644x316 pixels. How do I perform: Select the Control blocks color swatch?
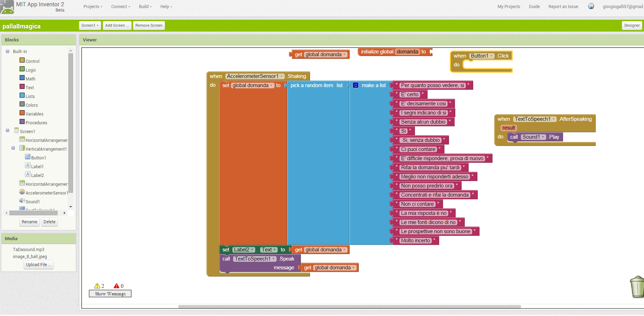tap(22, 60)
